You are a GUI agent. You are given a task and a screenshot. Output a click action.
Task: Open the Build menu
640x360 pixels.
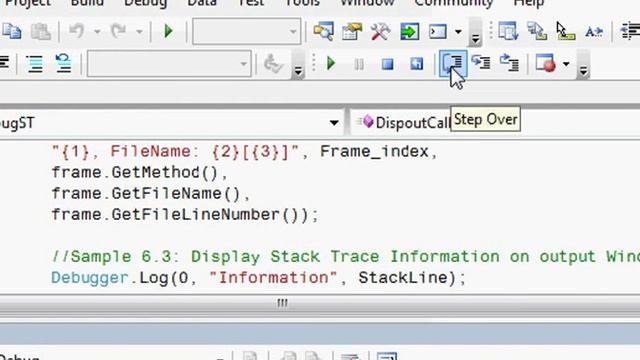(x=87, y=3)
